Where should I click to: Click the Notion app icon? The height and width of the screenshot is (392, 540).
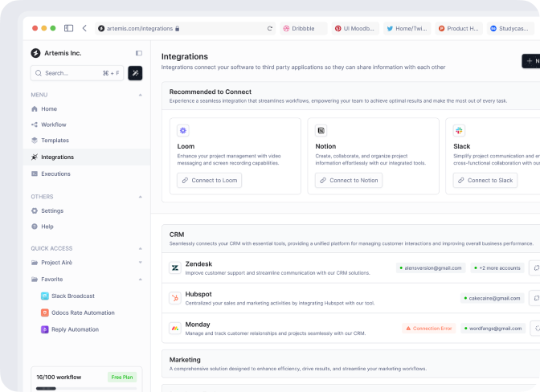(x=321, y=130)
